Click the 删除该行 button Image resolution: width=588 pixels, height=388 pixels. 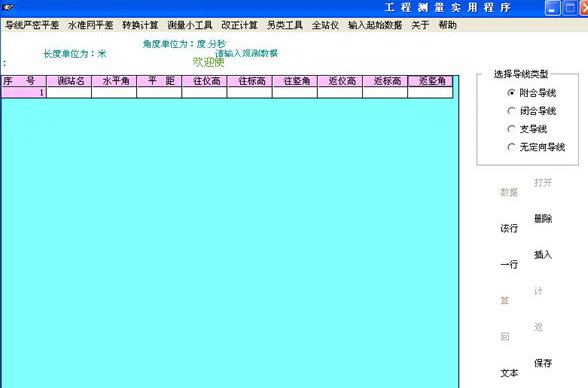(x=526, y=223)
